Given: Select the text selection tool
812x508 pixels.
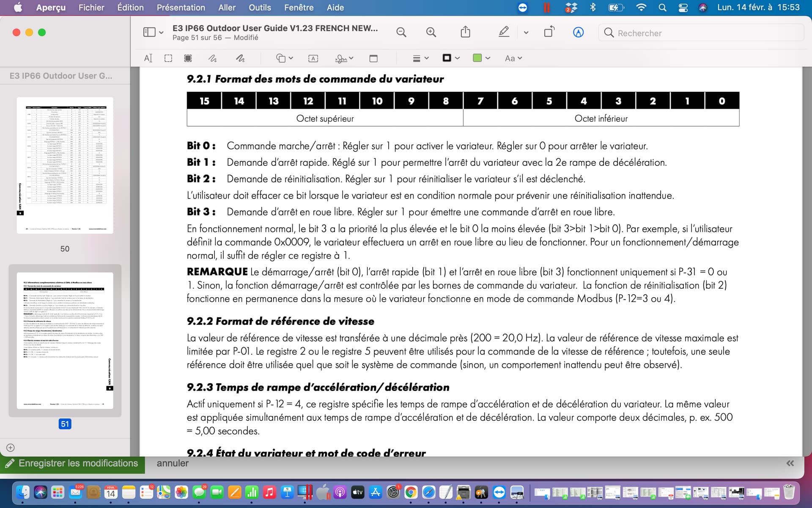Looking at the screenshot, I should (148, 58).
